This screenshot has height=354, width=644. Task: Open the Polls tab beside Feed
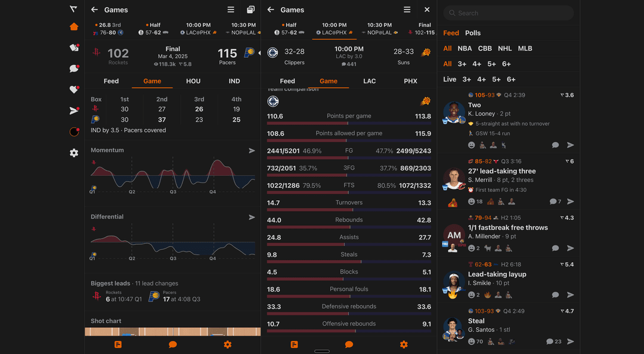pos(473,33)
